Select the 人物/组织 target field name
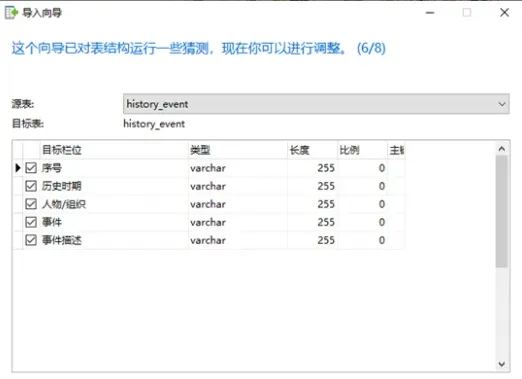Viewport: 522px width, 379px height. tap(64, 204)
